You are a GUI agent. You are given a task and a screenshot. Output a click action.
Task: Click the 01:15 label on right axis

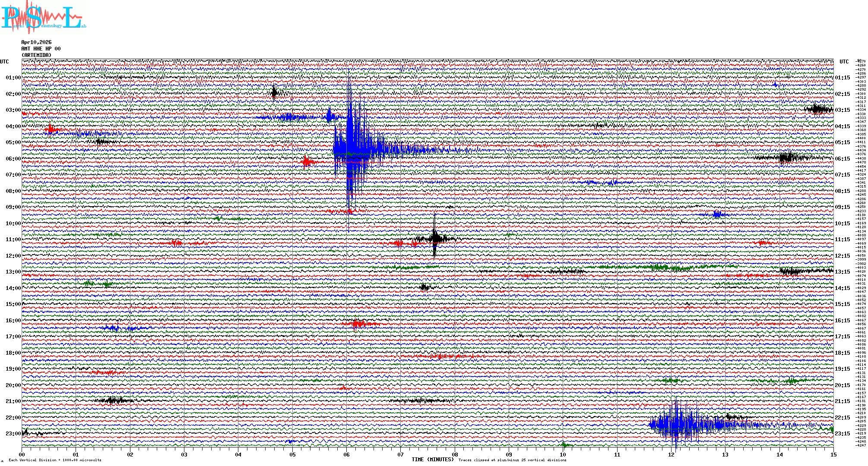[x=842, y=78]
